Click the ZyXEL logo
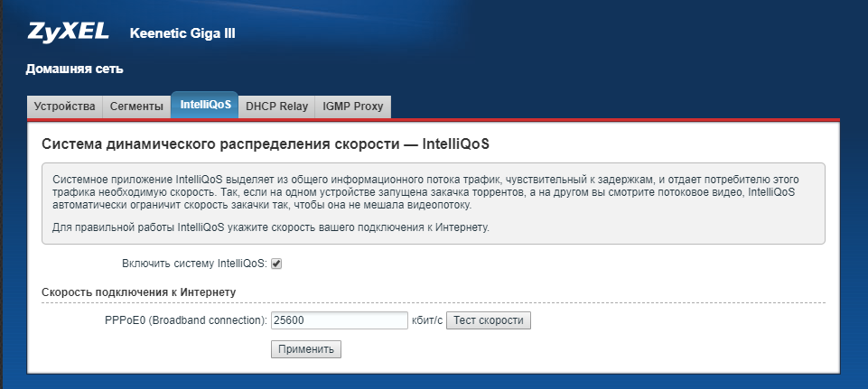This screenshot has width=868, height=389. [68, 32]
